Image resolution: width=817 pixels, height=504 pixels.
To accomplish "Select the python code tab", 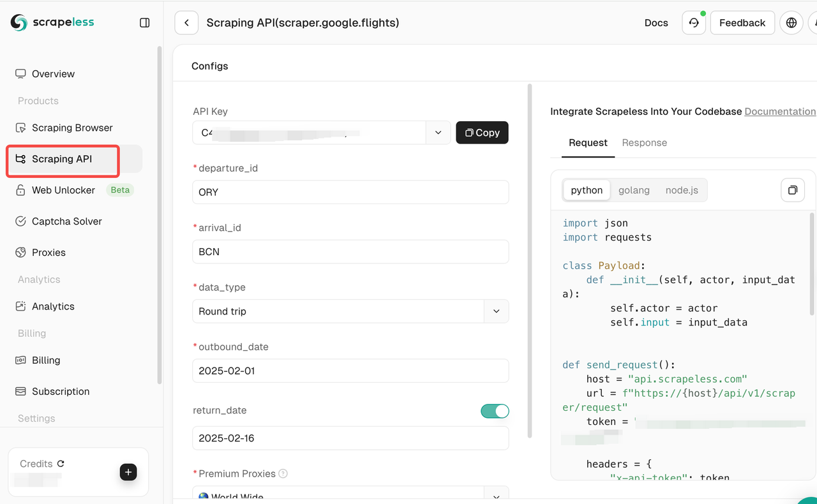I will point(587,190).
